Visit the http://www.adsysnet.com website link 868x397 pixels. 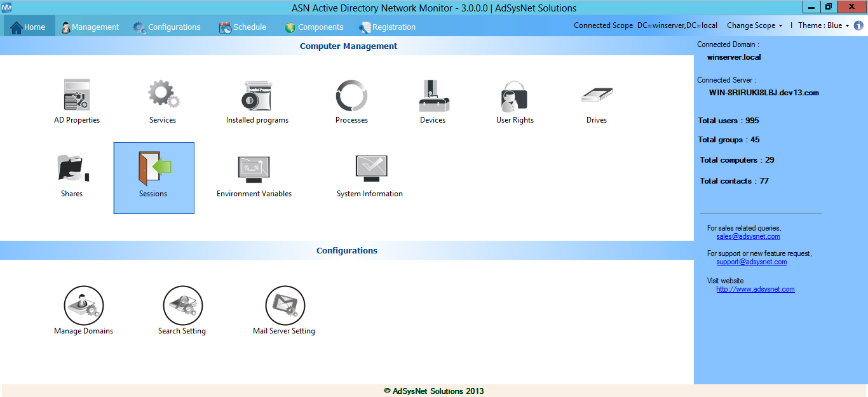(755, 289)
